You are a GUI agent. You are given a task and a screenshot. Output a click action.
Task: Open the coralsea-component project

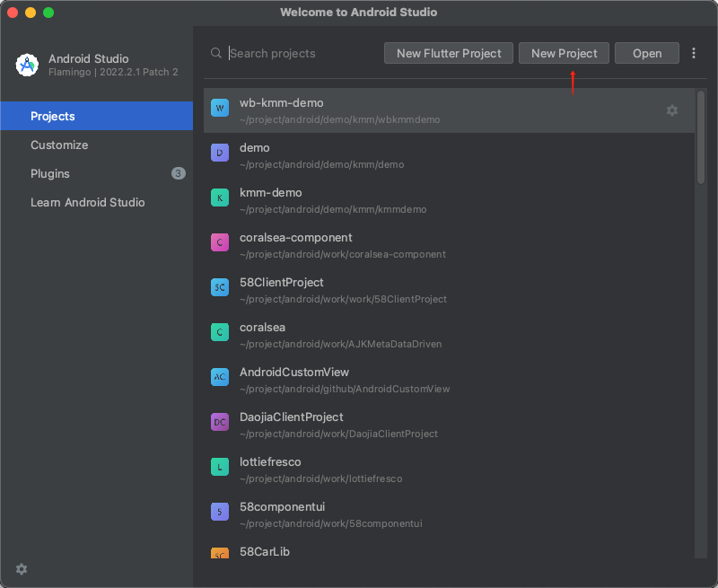click(x=449, y=245)
